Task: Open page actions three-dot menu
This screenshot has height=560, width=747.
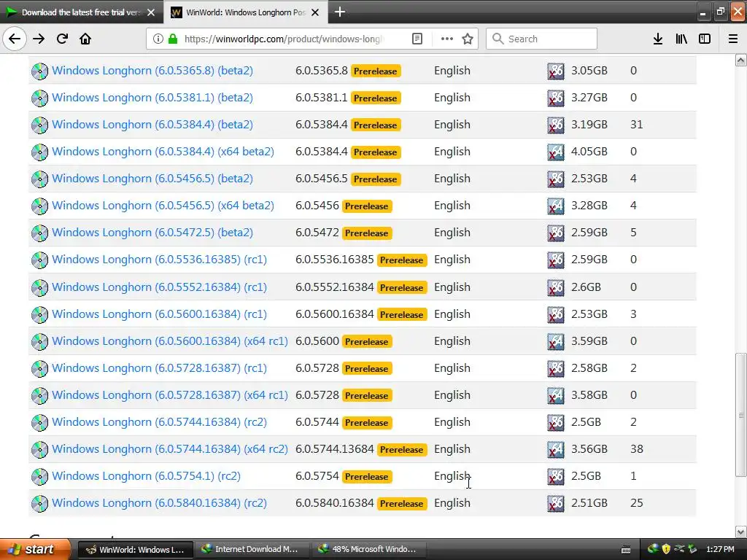Action: tap(447, 39)
